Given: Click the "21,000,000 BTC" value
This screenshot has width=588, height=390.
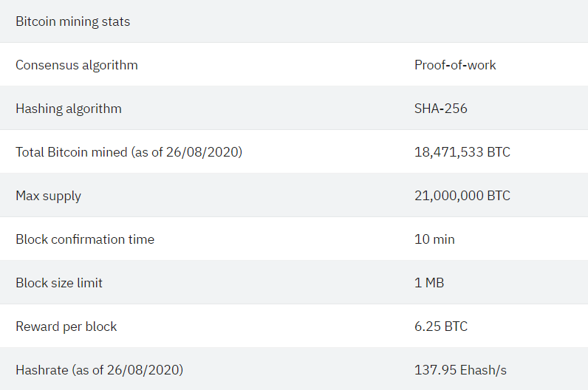Looking at the screenshot, I should click(462, 196).
